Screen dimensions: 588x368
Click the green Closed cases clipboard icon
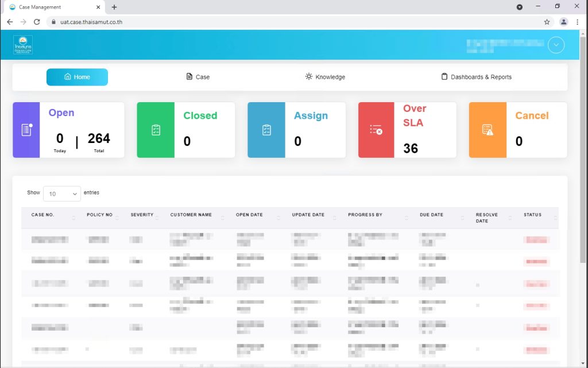click(x=156, y=130)
